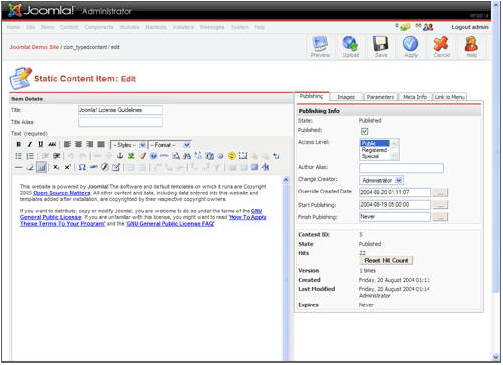
Task: Open the messages inbox icon in the top bar
Action: coord(405,27)
